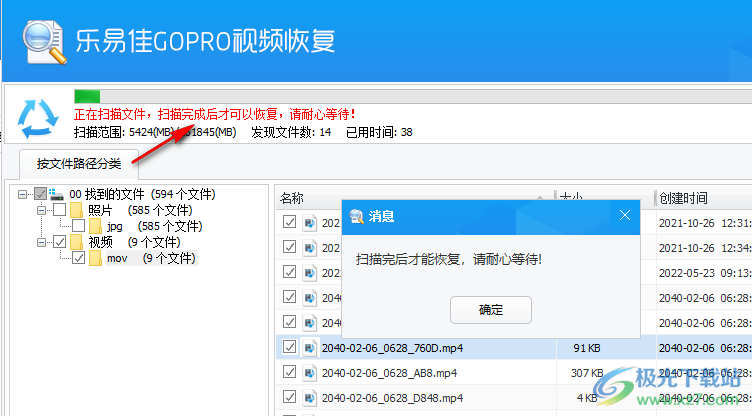752x416 pixels.
Task: Sort by 创建时间 column header
Action: (x=703, y=198)
